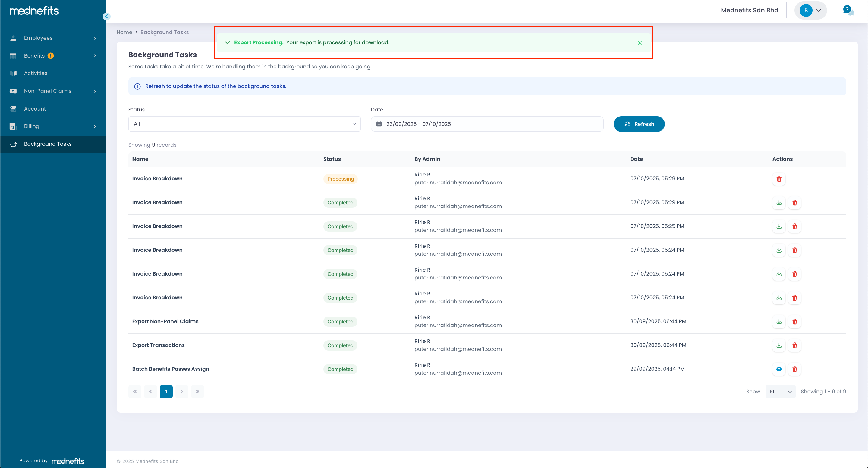Viewport: 868px width, 468px height.
Task: Navigate to the Home breadcrumb link
Action: click(x=124, y=32)
